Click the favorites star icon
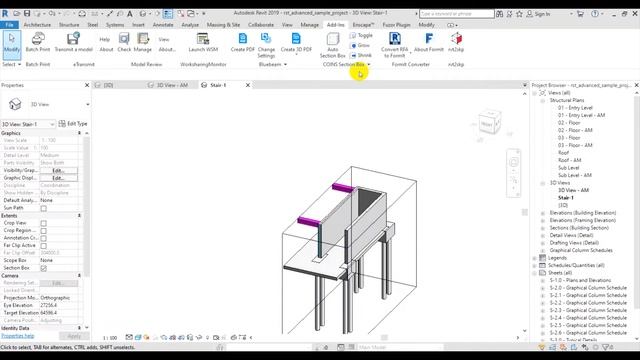The image size is (640, 360). (x=519, y=14)
